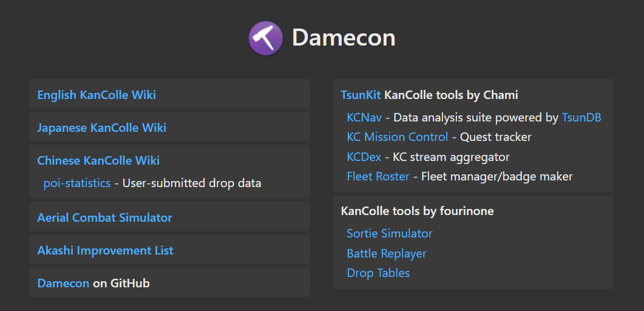Open KC Mission Control quest tracker
The height and width of the screenshot is (311, 644).
click(x=397, y=137)
